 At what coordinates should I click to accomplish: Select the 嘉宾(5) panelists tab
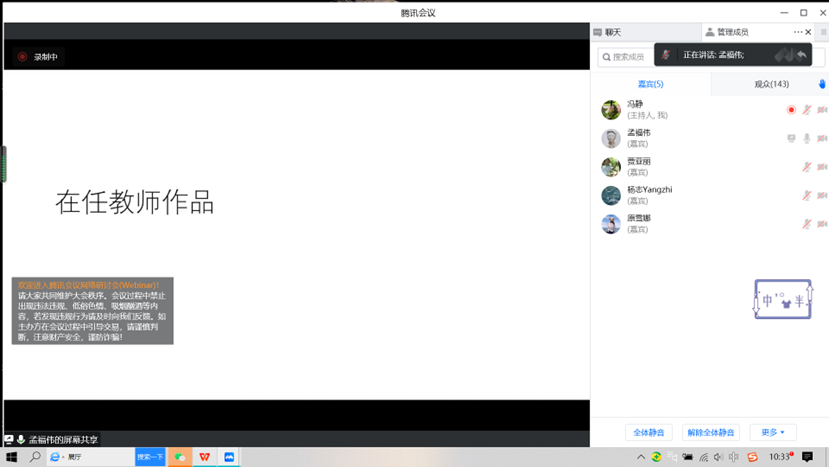[651, 84]
